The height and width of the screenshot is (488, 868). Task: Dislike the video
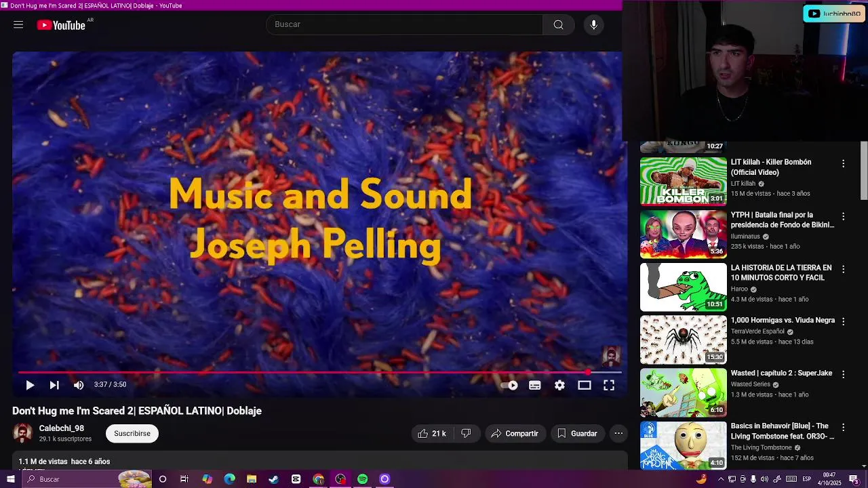(x=466, y=434)
